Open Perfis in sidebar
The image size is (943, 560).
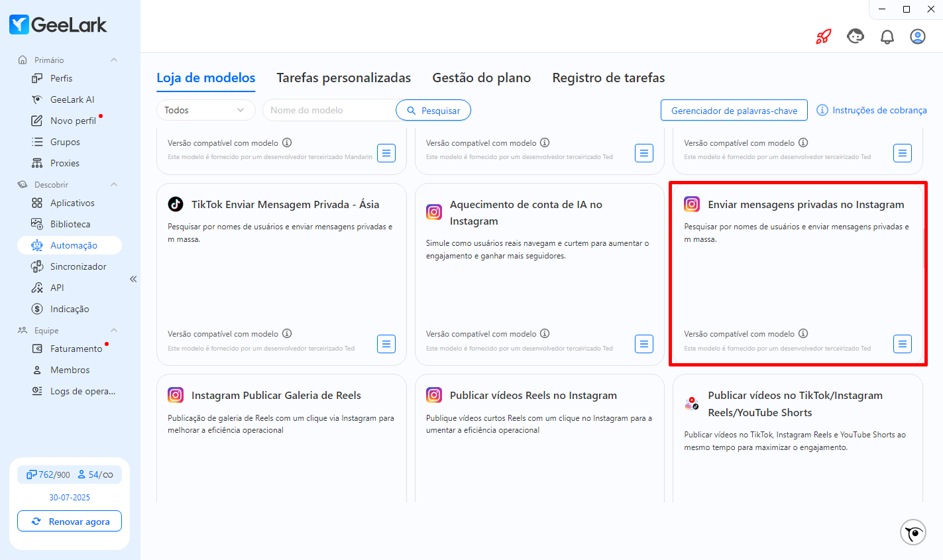61,78
